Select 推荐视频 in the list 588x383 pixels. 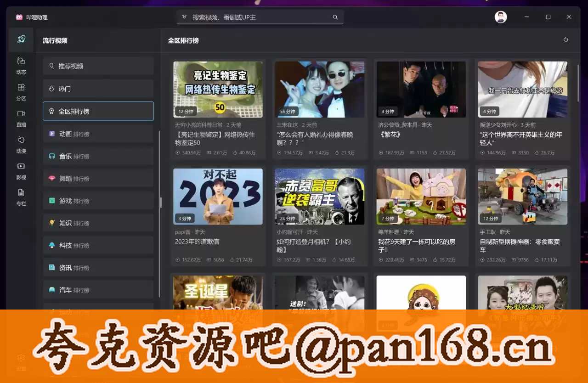coord(98,66)
